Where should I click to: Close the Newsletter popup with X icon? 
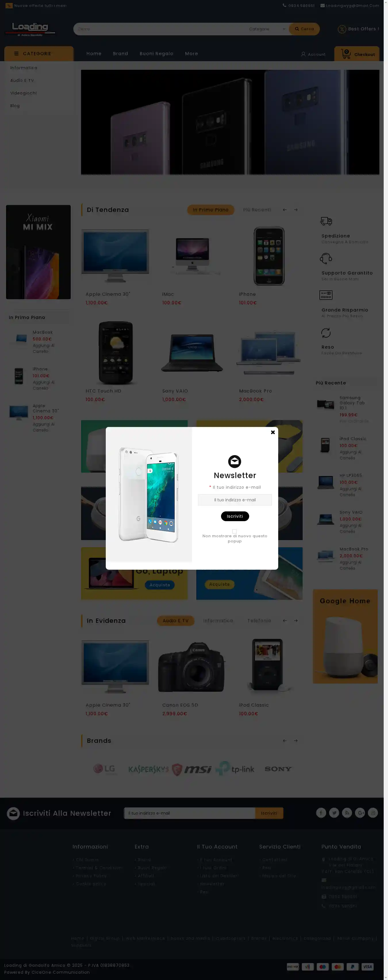[273, 432]
